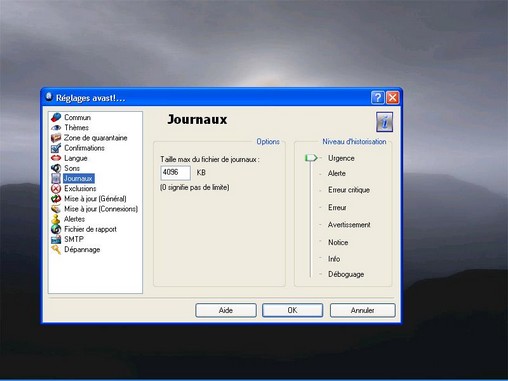The height and width of the screenshot is (381, 508).
Task: Click the Mise à jour (Connexions) icon
Action: click(56, 209)
